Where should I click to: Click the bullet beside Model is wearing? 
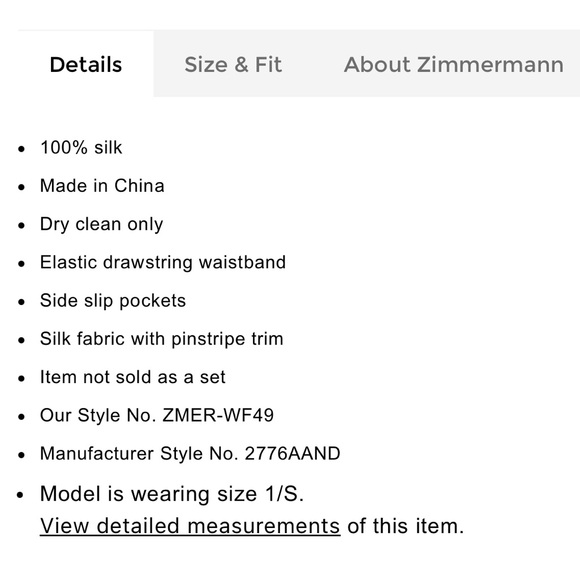[x=20, y=495]
